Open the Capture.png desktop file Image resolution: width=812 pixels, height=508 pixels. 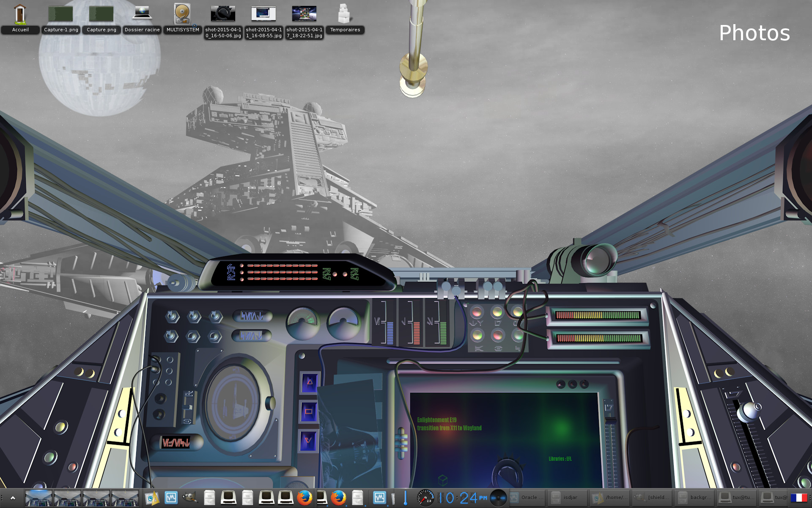tap(101, 19)
